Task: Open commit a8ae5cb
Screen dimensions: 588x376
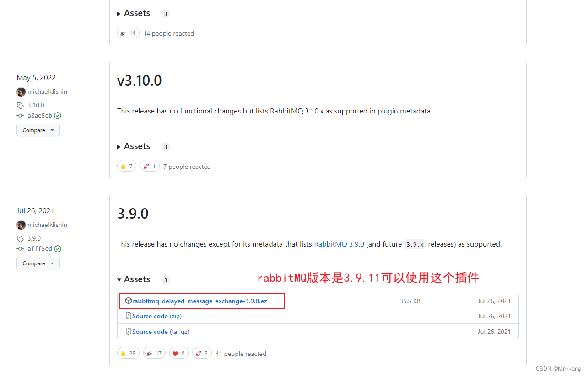Action: click(40, 116)
